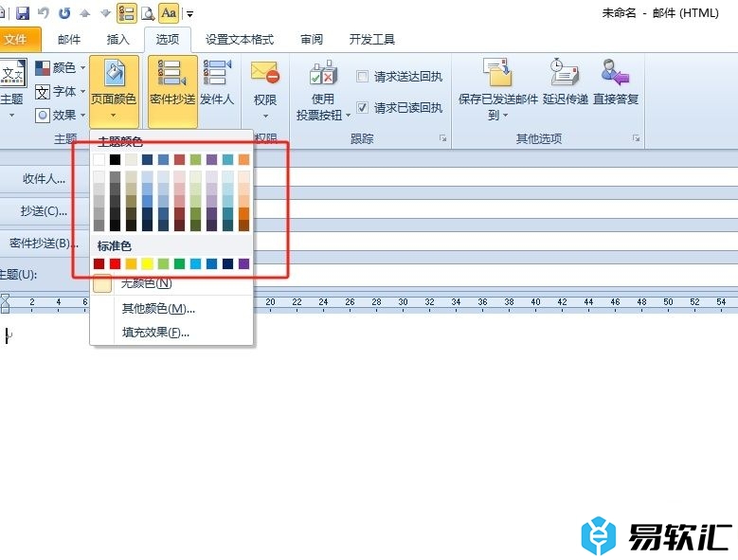Viewport: 738px width, 560px height.
Task: Pick the yellow standard color swatch
Action: 148,263
